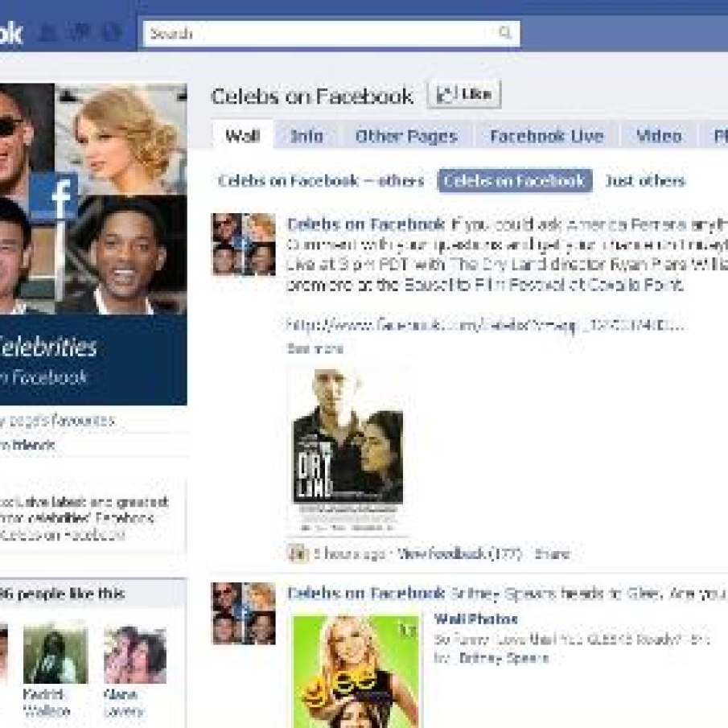Filter wall by Just others
728x728 pixels.
click(x=645, y=181)
